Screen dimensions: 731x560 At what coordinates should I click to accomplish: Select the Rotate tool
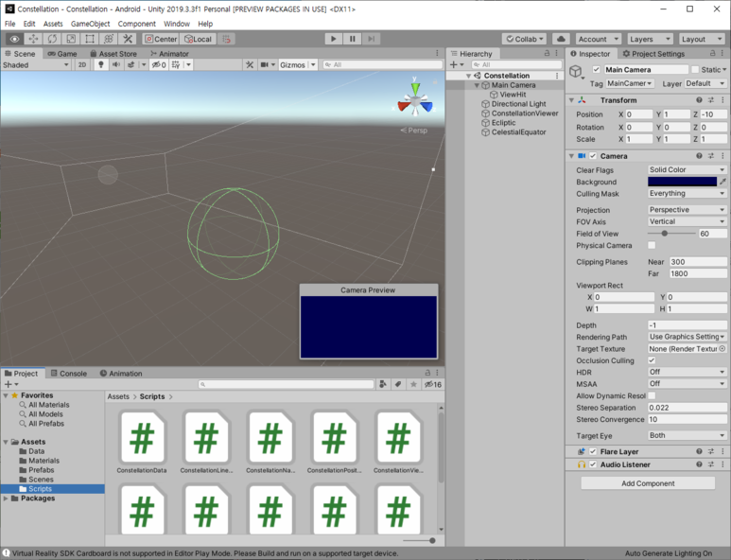pyautogui.click(x=52, y=39)
